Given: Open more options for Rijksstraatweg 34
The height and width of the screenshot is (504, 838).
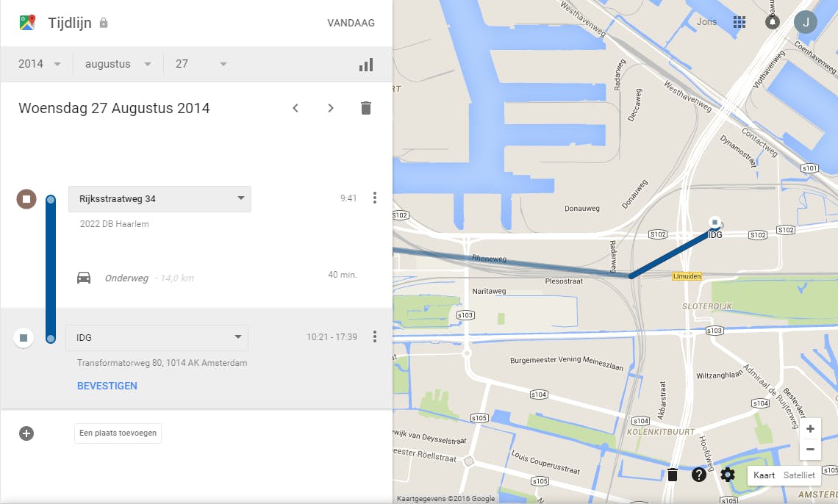Looking at the screenshot, I should point(375,198).
